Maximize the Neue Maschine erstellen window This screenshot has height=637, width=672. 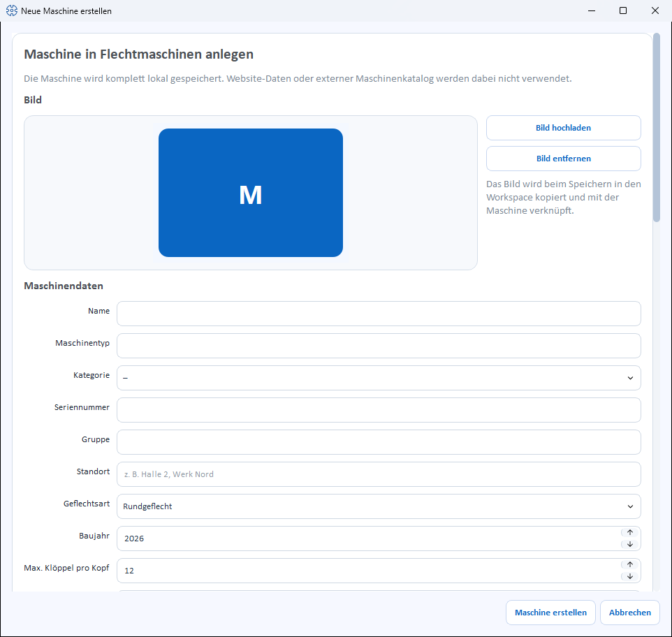[x=623, y=10]
